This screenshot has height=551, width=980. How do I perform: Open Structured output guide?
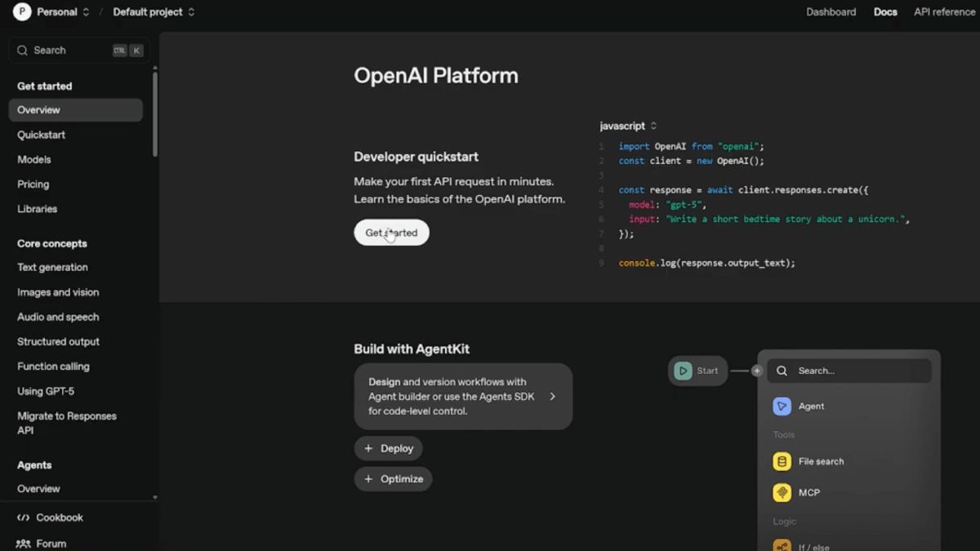click(58, 341)
